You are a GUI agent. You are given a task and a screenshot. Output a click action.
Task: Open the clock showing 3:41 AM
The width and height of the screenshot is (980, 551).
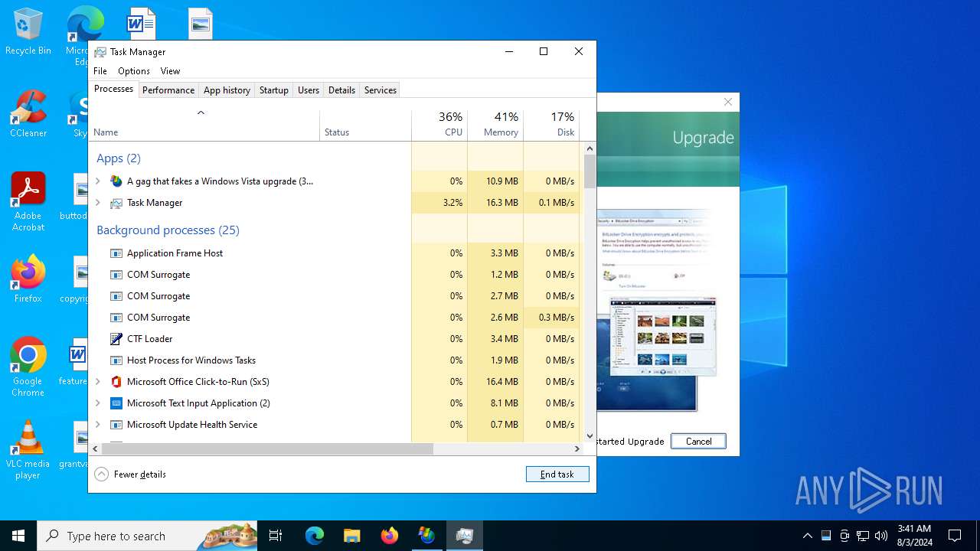pos(914,536)
